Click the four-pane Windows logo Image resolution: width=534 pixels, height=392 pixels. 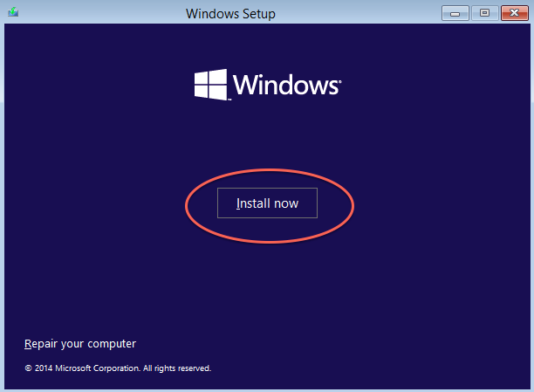coord(210,86)
